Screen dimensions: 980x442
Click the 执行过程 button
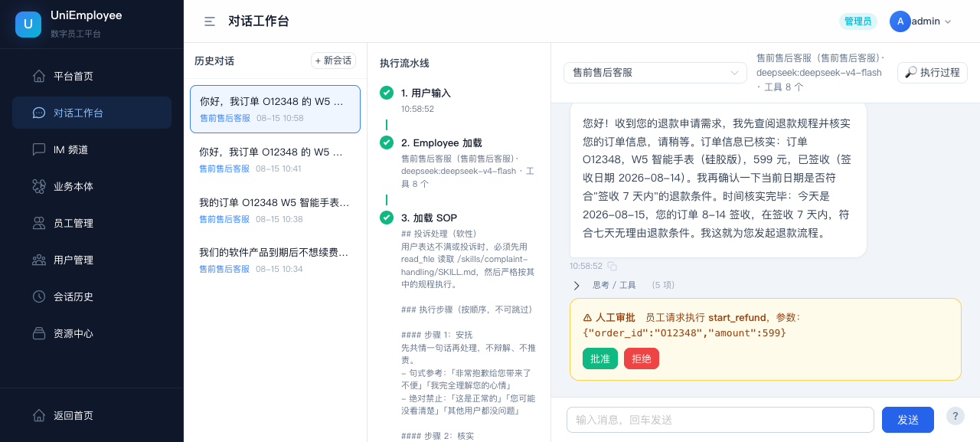[x=933, y=73]
